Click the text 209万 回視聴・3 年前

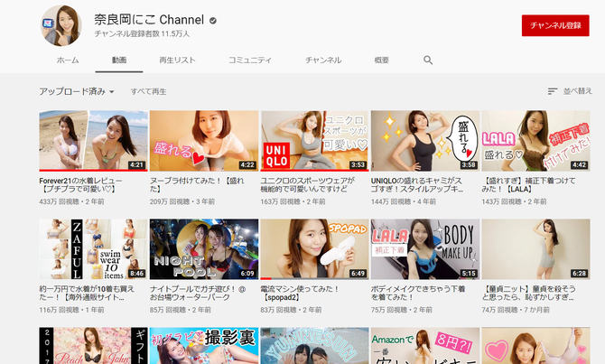182,201
